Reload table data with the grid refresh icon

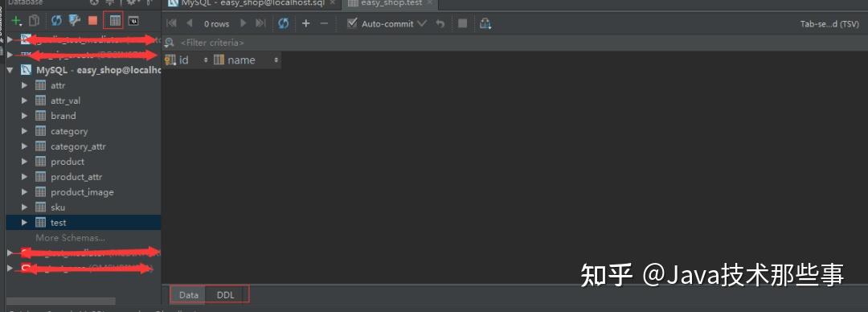(284, 23)
